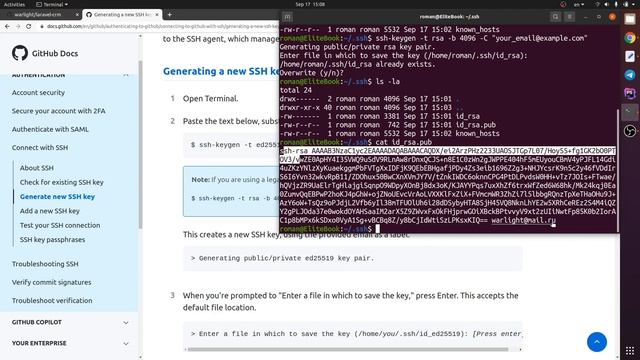
Task: Click the volume icon in the top bar
Action: pos(607,4)
